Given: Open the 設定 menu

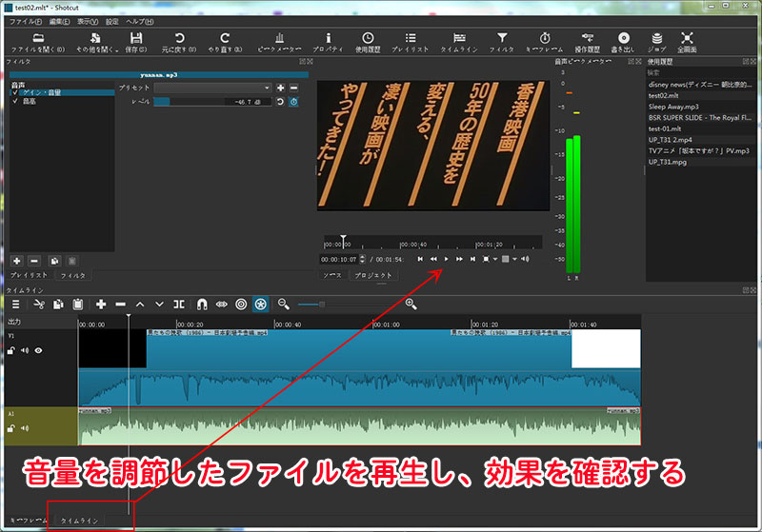Looking at the screenshot, I should click(x=112, y=21).
